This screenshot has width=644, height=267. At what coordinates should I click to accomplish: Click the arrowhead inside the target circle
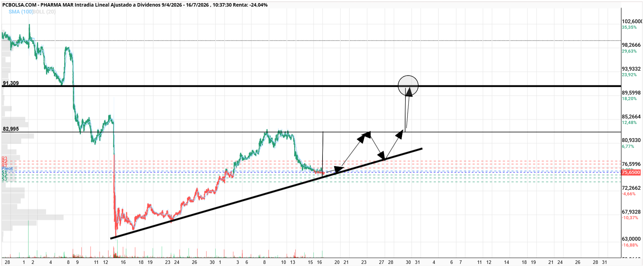coord(409,91)
